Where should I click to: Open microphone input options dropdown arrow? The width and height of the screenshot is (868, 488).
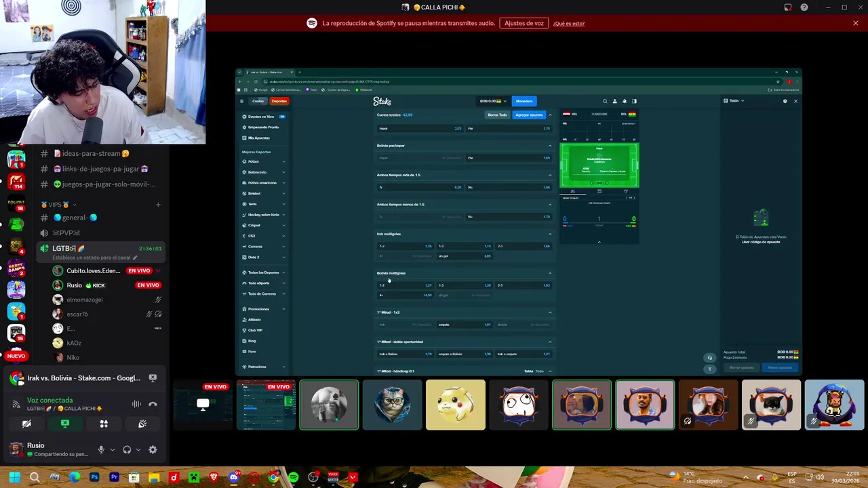112,449
